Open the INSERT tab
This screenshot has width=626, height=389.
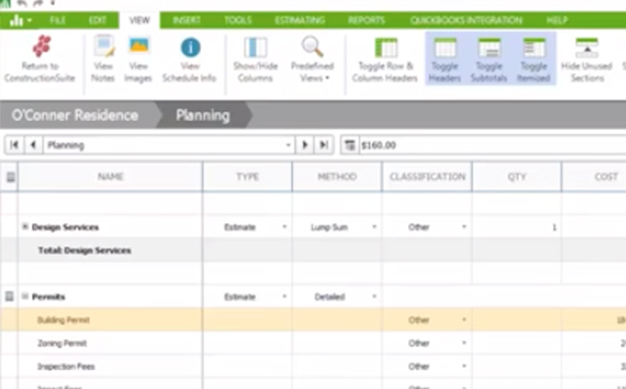pos(186,20)
